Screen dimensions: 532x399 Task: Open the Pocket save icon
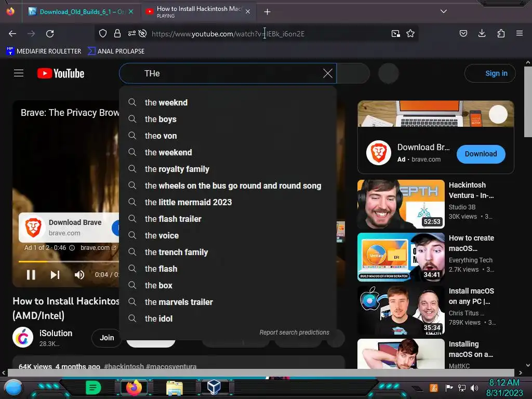(x=463, y=33)
